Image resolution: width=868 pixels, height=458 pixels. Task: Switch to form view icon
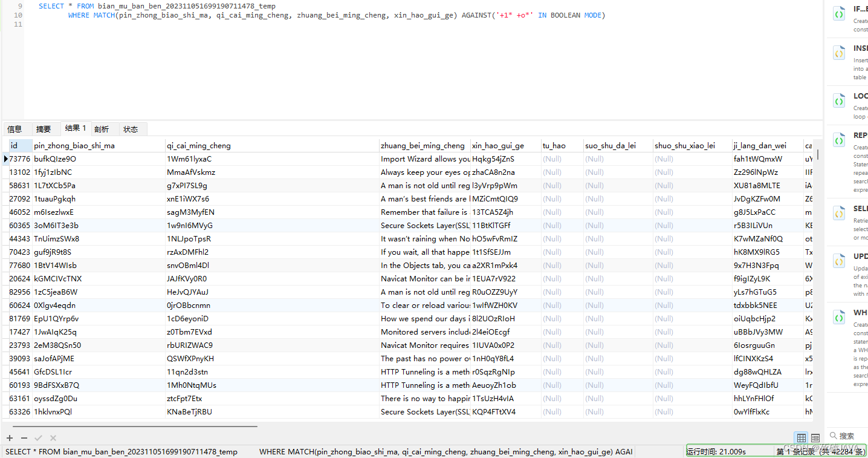pyautogui.click(x=815, y=438)
